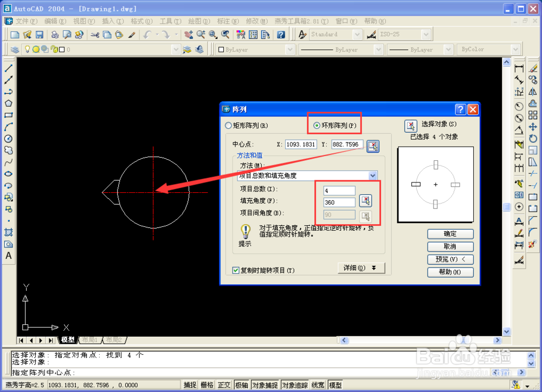542x392 pixels.
Task: Open layer list dropdown
Action: (176, 49)
